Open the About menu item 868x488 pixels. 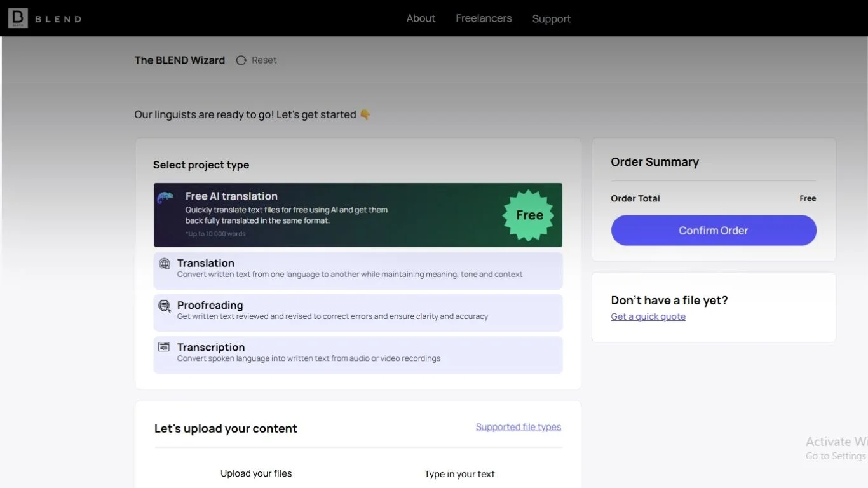click(421, 18)
